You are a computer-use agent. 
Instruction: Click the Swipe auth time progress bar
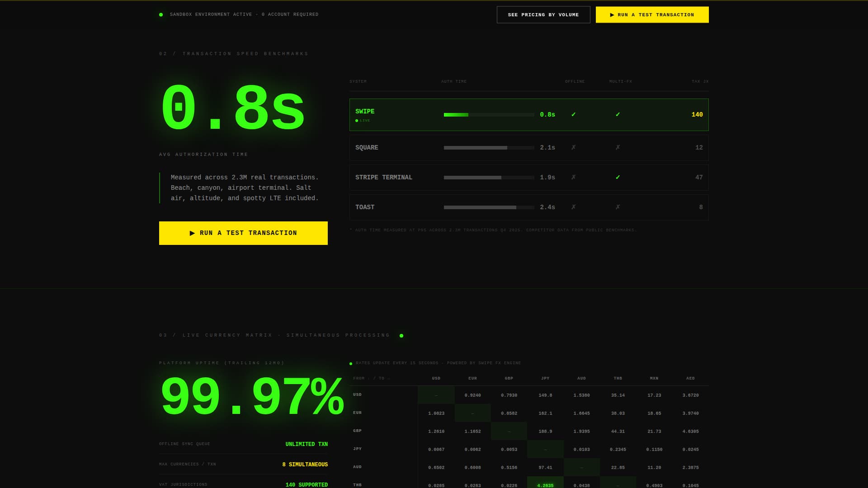[x=489, y=115]
